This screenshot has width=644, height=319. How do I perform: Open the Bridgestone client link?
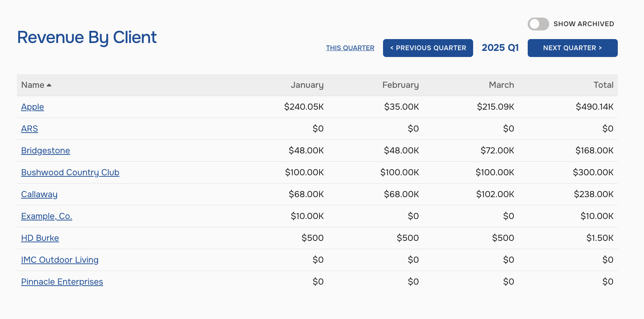coord(46,151)
